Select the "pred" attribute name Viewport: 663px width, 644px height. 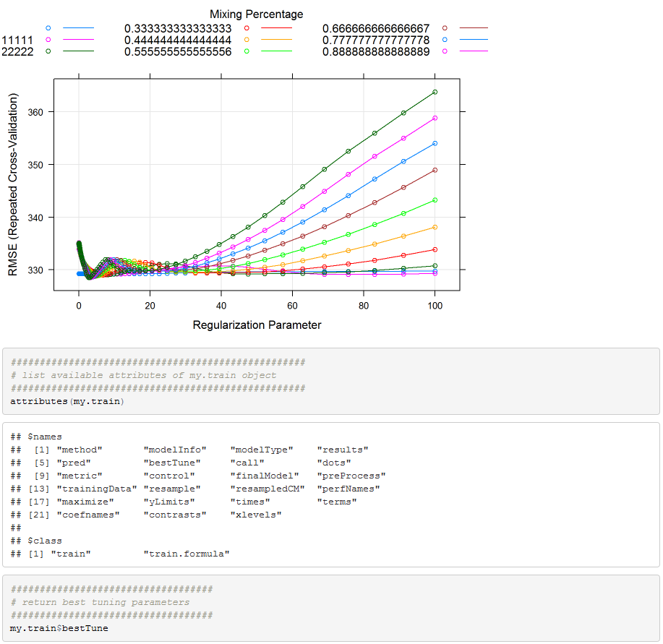tap(74, 463)
